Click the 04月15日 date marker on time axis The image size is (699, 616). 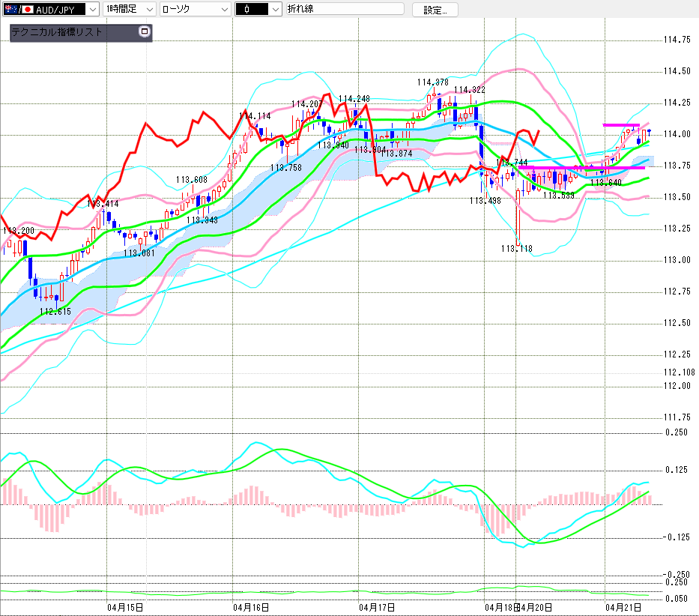click(125, 607)
